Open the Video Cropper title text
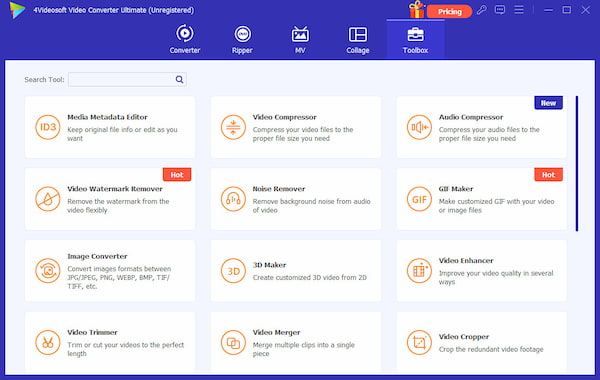 (x=464, y=337)
